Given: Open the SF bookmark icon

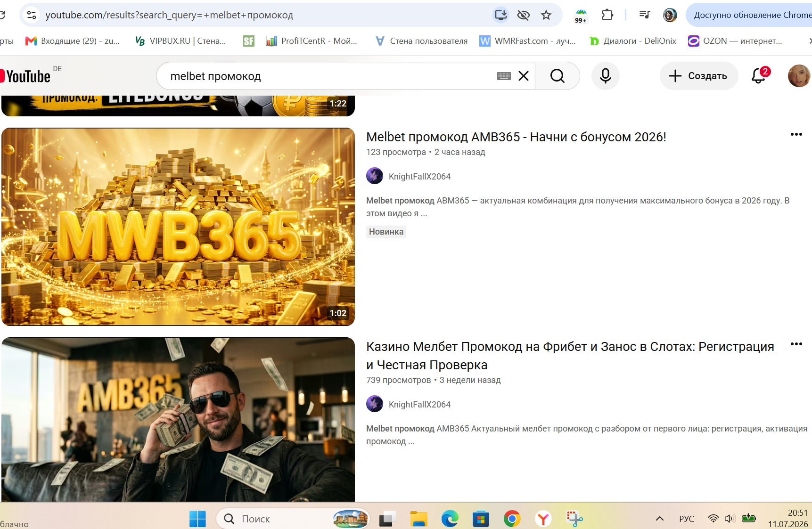Looking at the screenshot, I should click(x=248, y=41).
